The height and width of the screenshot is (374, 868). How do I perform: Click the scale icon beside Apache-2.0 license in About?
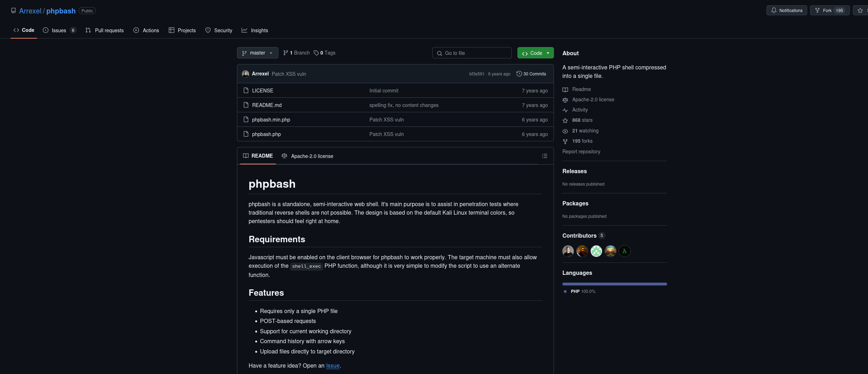565,100
